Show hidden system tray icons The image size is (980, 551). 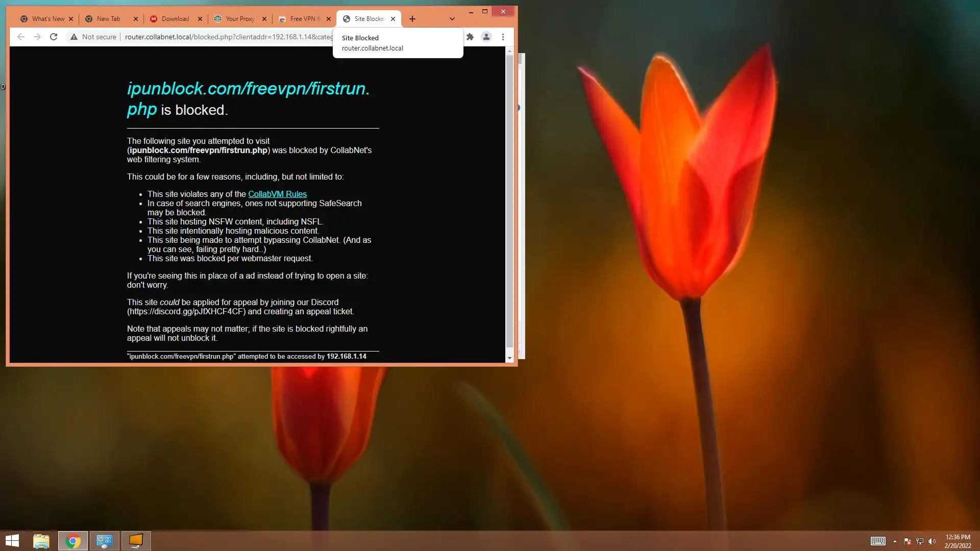coord(895,541)
